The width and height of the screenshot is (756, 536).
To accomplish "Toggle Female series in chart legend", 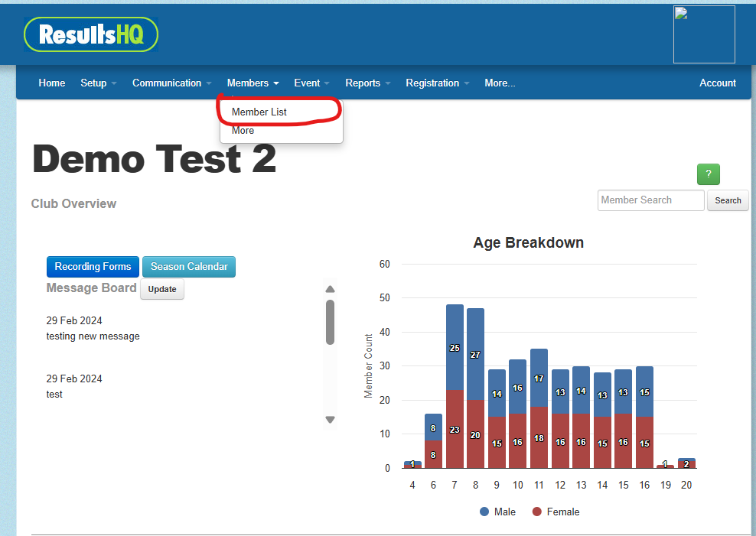I will click(556, 512).
